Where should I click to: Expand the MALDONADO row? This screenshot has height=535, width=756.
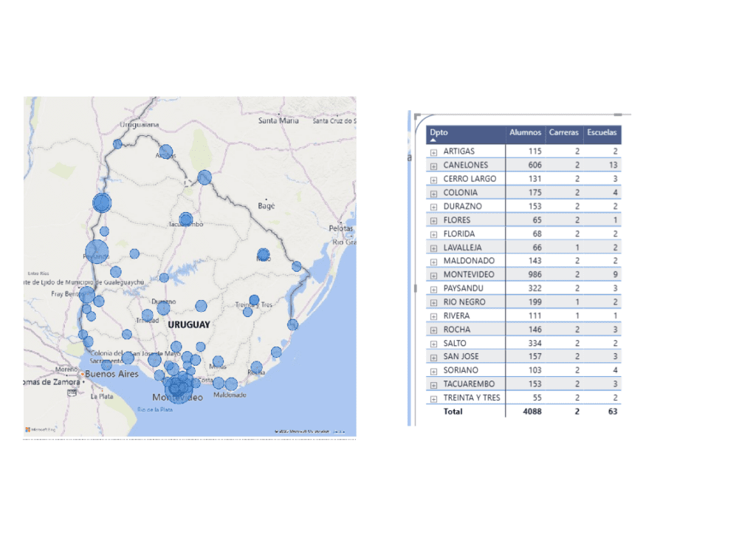point(433,262)
